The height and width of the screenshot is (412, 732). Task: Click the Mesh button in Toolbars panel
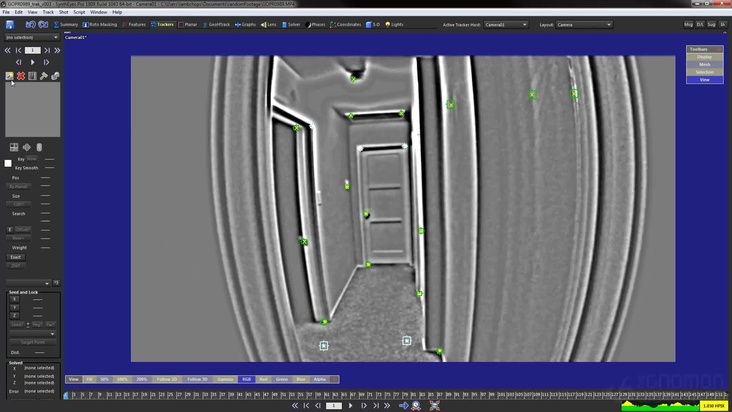[704, 64]
